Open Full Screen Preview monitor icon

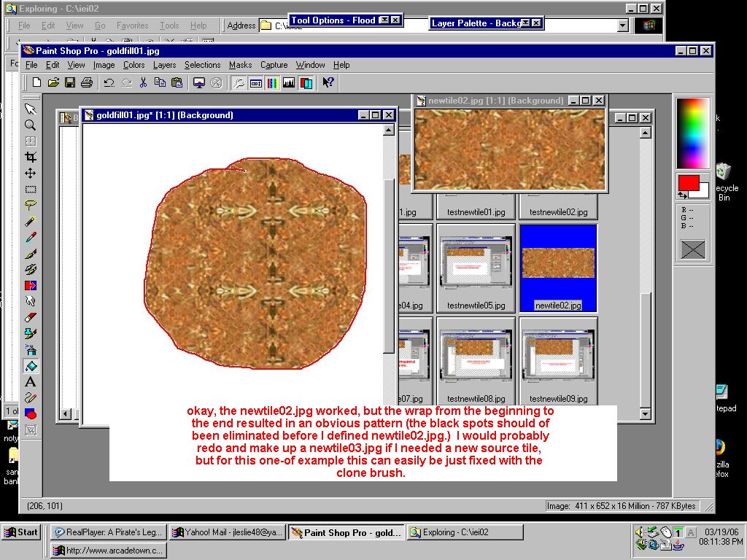(x=199, y=83)
